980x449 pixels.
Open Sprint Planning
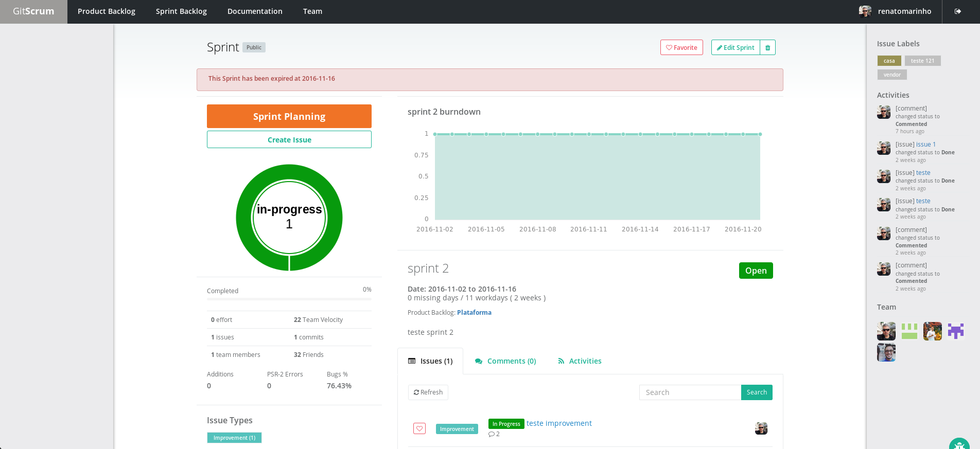coord(289,116)
